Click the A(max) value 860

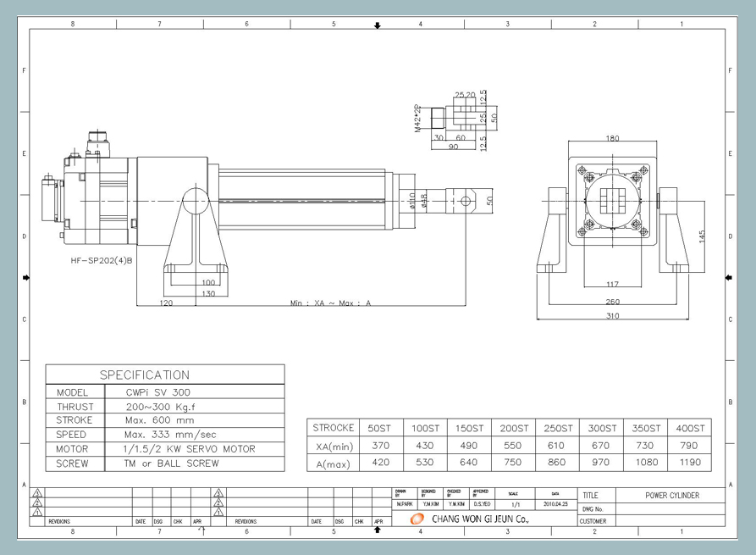(556, 463)
